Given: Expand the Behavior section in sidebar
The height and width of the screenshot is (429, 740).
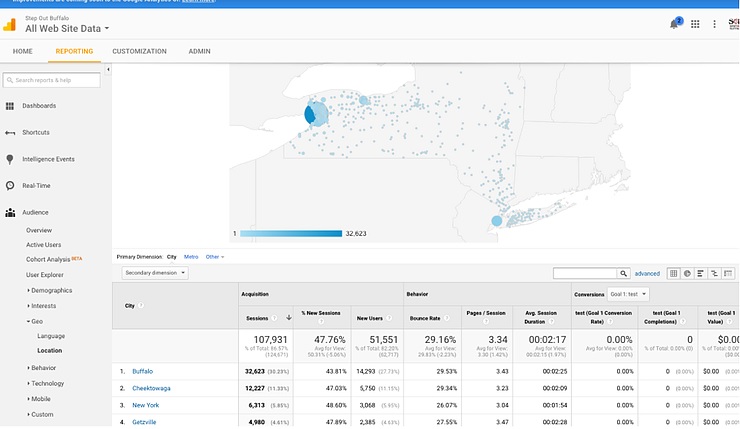Looking at the screenshot, I should 42,368.
